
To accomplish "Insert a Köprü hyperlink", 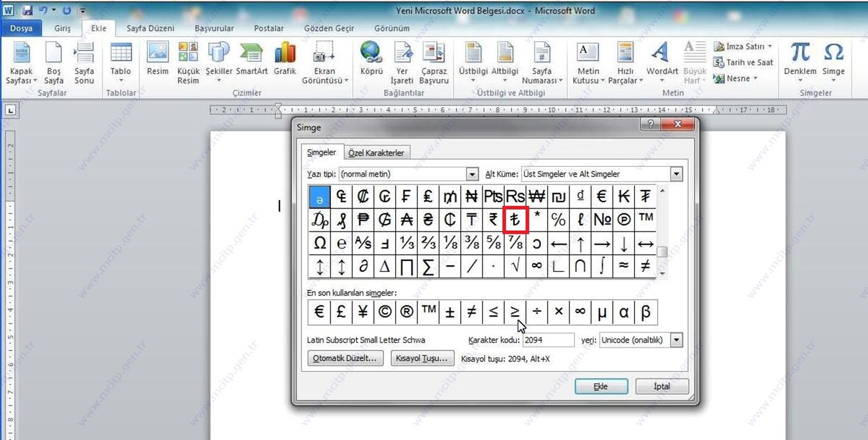I will 371,59.
